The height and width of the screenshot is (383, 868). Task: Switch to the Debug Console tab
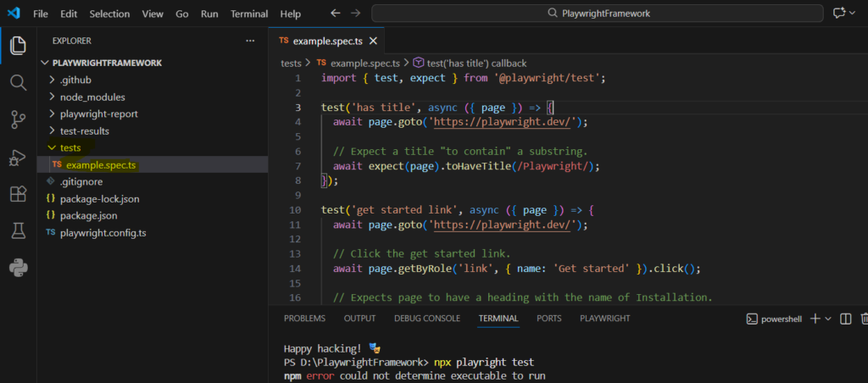[x=426, y=319]
